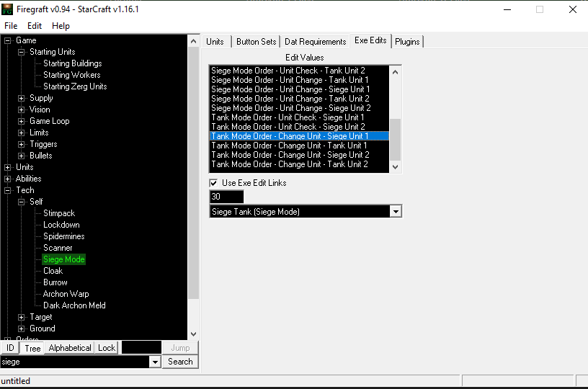Select the ID view button
This screenshot has width=588, height=389.
coord(10,348)
